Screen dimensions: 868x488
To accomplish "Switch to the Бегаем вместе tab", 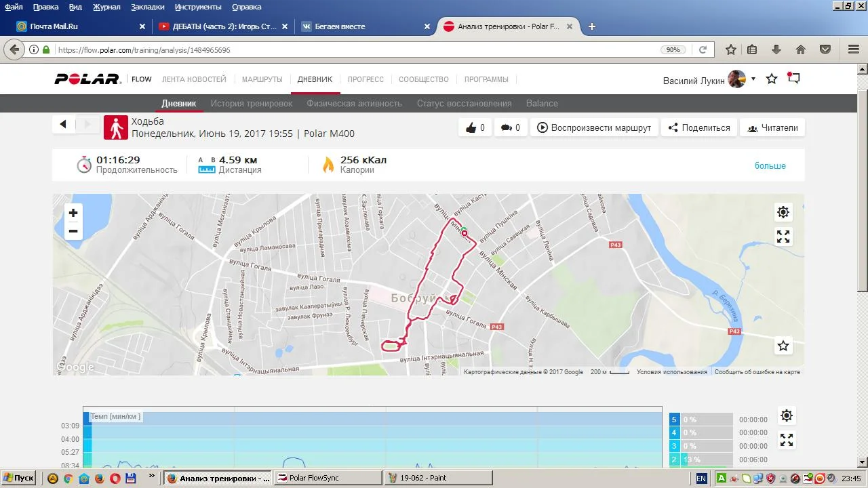I will 366,26.
